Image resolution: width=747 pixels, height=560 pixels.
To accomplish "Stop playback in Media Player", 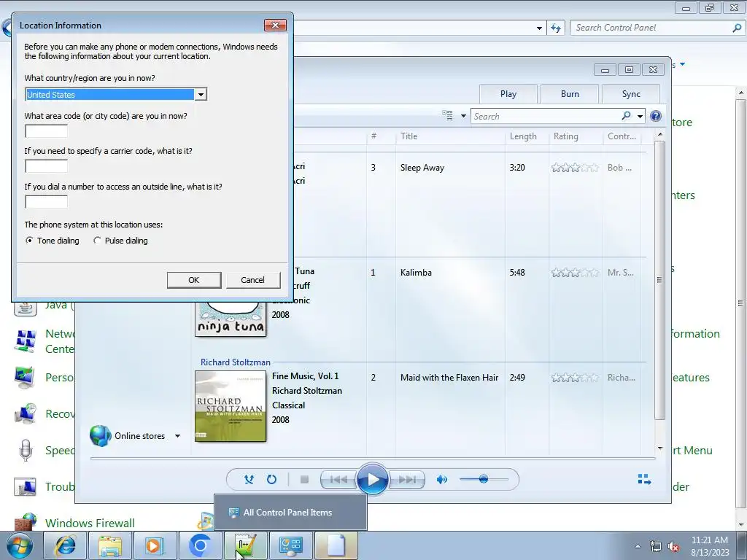I will 304,479.
